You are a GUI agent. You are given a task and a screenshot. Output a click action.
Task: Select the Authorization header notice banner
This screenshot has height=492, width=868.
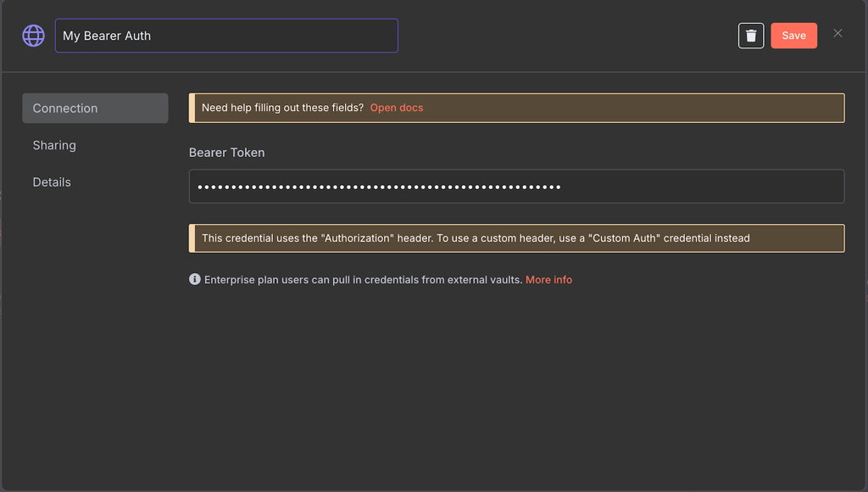516,238
